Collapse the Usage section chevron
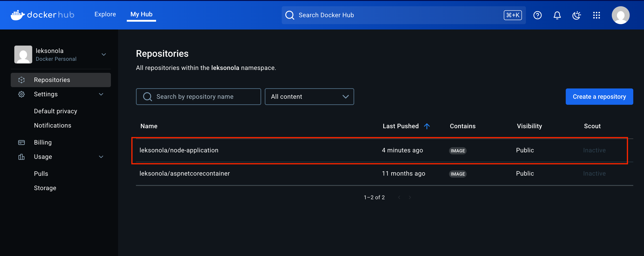 (101, 157)
